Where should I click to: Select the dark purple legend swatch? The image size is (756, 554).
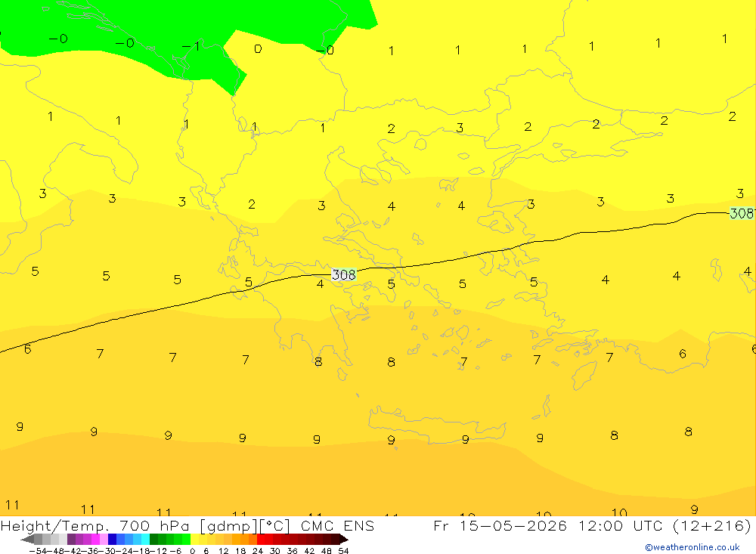71,540
